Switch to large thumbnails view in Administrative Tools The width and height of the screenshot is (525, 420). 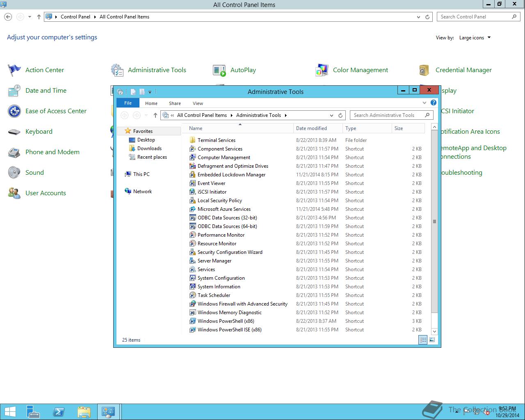(x=432, y=340)
